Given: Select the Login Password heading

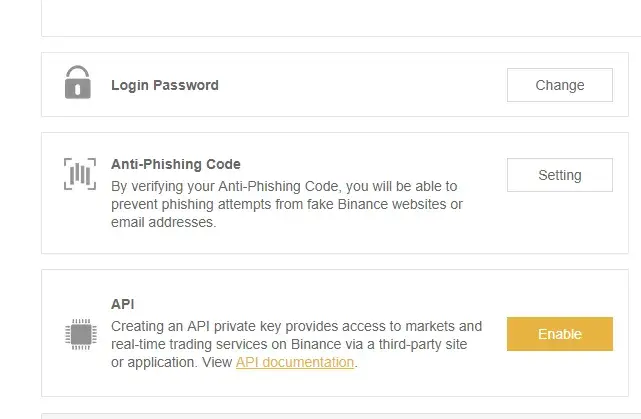Looking at the screenshot, I should [x=164, y=85].
